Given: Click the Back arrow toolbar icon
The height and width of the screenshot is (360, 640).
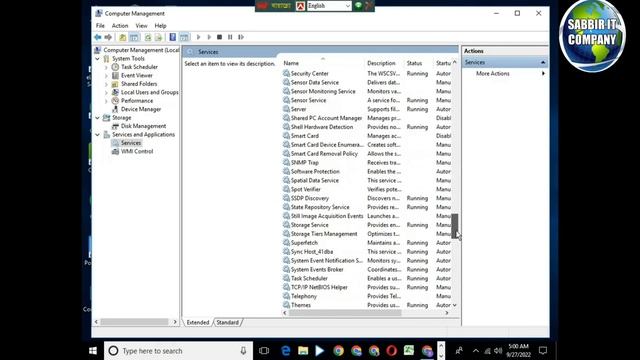Looking at the screenshot, I should (98, 37).
